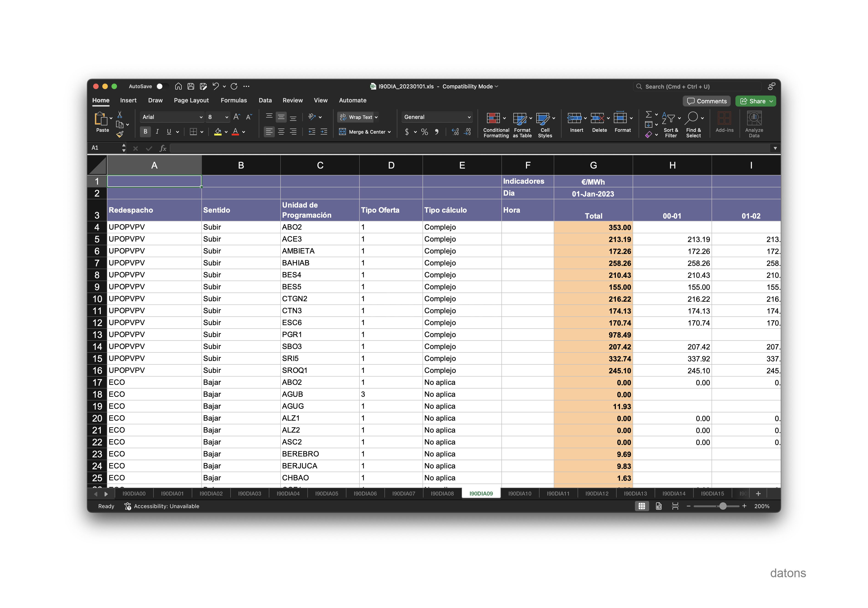Click the Undo arrow icon
Viewport: 868px width, 608px height.
coord(215,86)
